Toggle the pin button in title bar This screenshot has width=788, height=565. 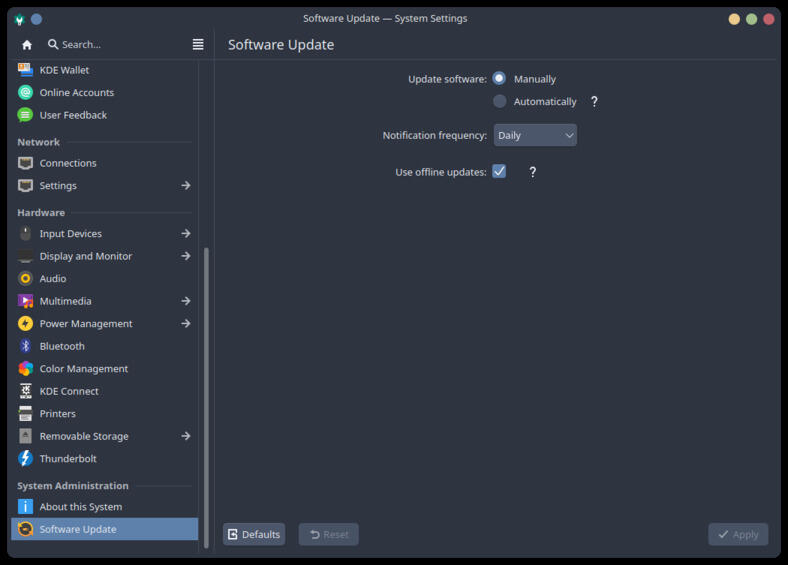(x=37, y=19)
